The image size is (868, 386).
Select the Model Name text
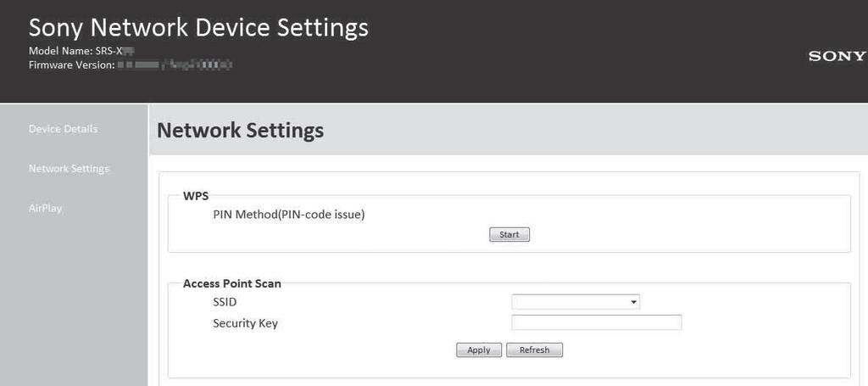pos(82,52)
